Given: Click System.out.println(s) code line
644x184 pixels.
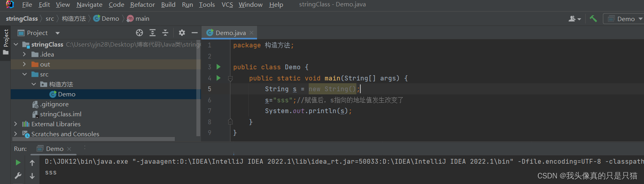Looking at the screenshot, I should pyautogui.click(x=308, y=111).
